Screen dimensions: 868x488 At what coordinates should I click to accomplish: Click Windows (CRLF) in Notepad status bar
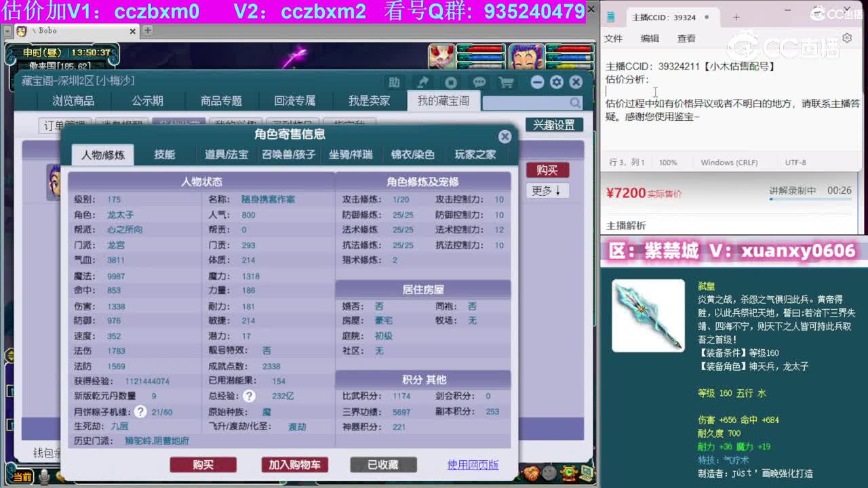[729, 163]
